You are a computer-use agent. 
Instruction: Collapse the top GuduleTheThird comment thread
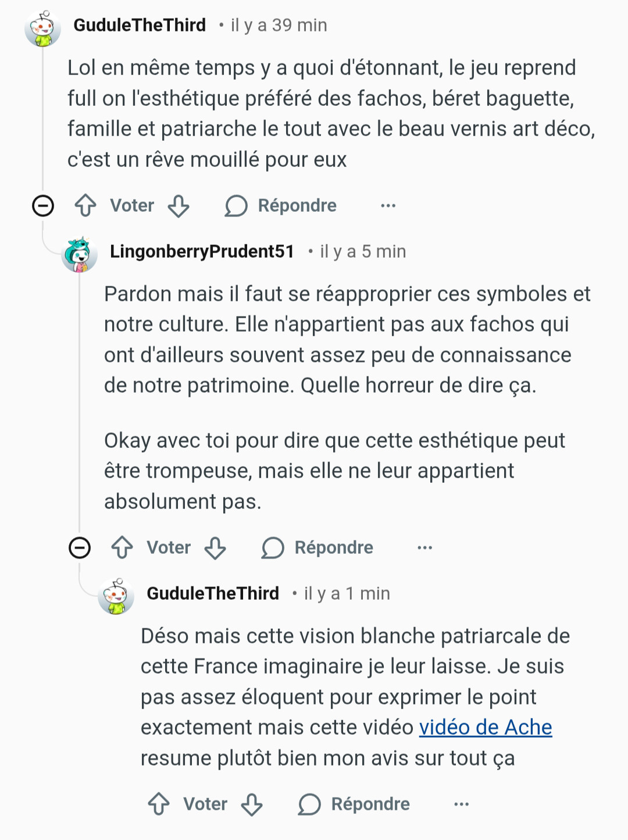coord(43,205)
